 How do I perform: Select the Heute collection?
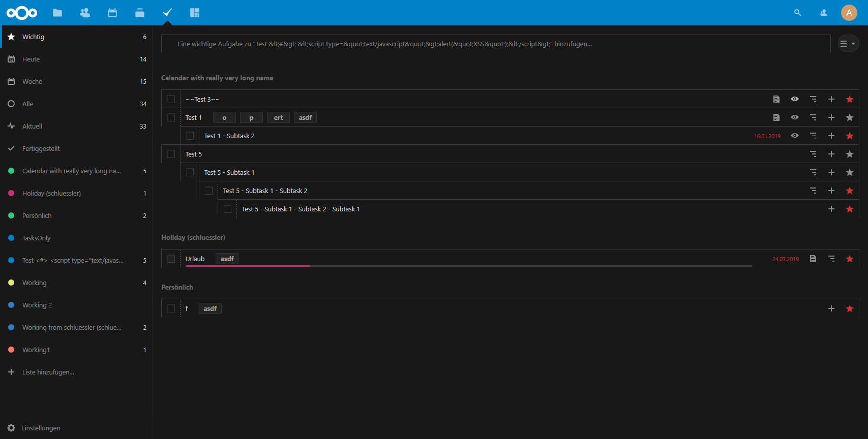(x=76, y=59)
